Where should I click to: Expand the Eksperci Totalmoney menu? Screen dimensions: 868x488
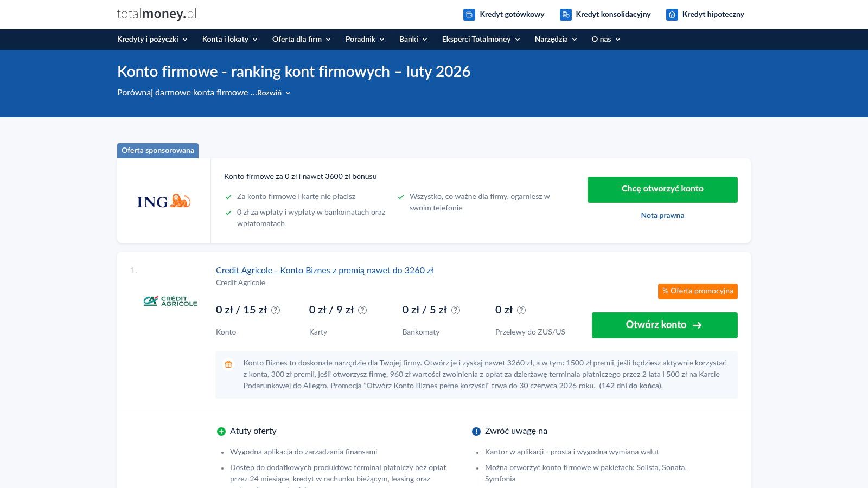481,39
